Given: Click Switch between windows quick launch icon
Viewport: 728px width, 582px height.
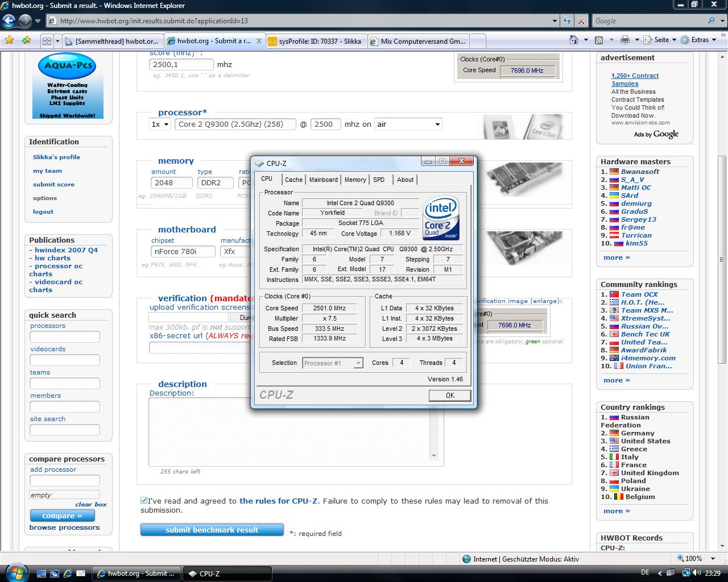Looking at the screenshot, I should tap(55, 573).
